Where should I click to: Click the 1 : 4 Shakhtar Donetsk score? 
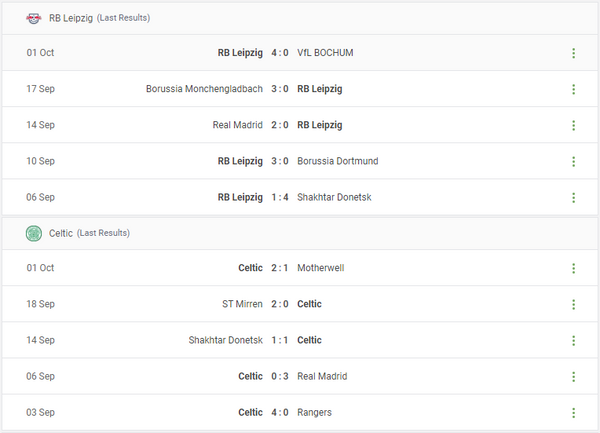pos(280,197)
